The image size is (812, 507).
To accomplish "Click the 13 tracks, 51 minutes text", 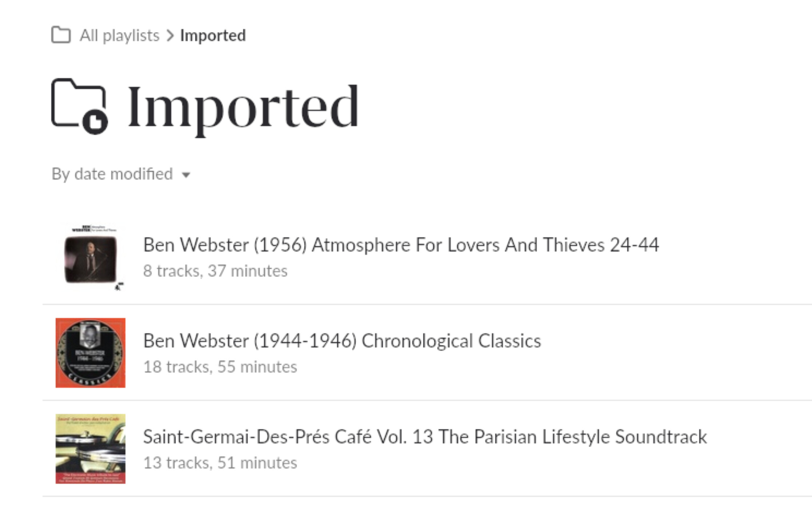I will click(220, 463).
